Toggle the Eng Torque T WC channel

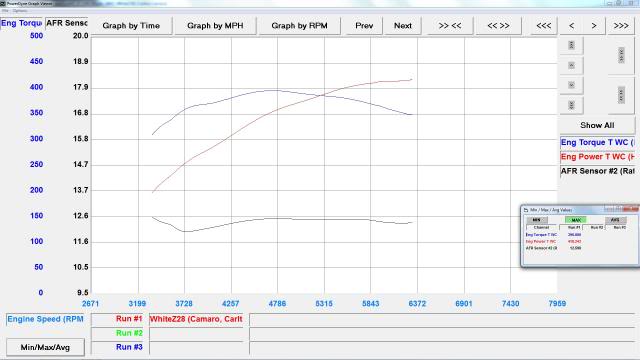(598, 142)
